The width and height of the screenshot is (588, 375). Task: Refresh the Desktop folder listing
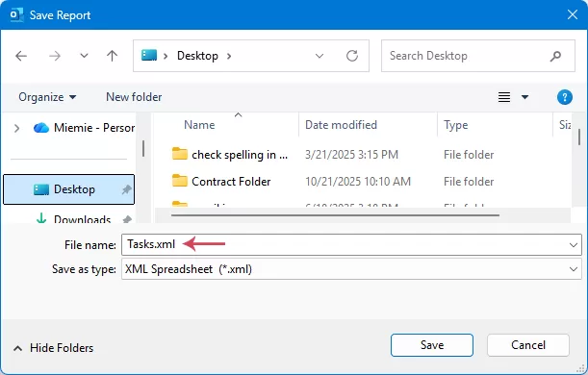[352, 56]
